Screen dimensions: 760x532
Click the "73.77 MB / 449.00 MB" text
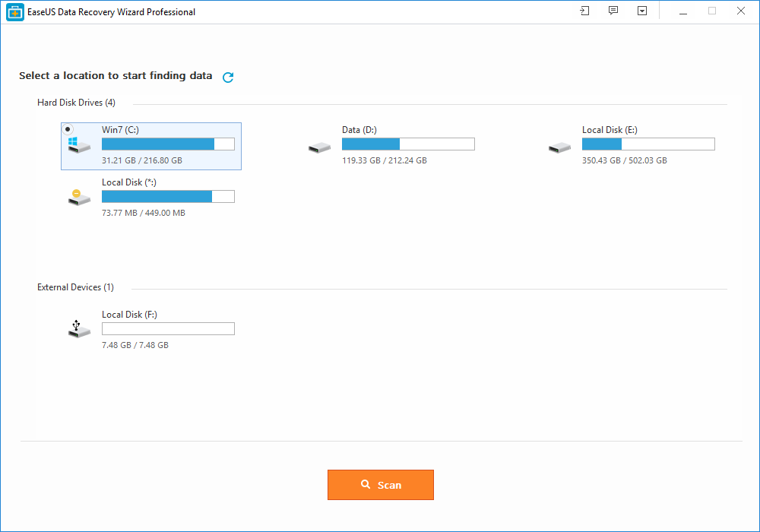(144, 213)
